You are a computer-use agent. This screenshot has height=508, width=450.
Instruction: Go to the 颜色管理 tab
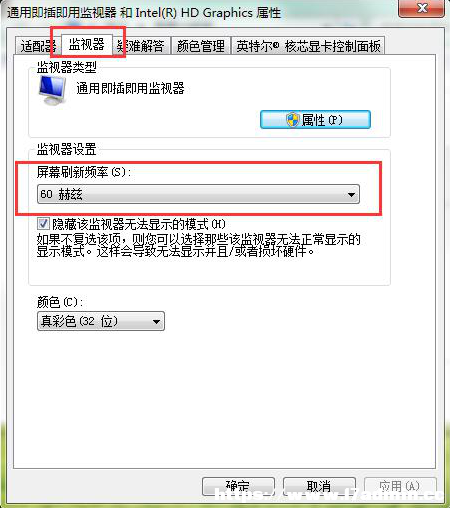(201, 46)
